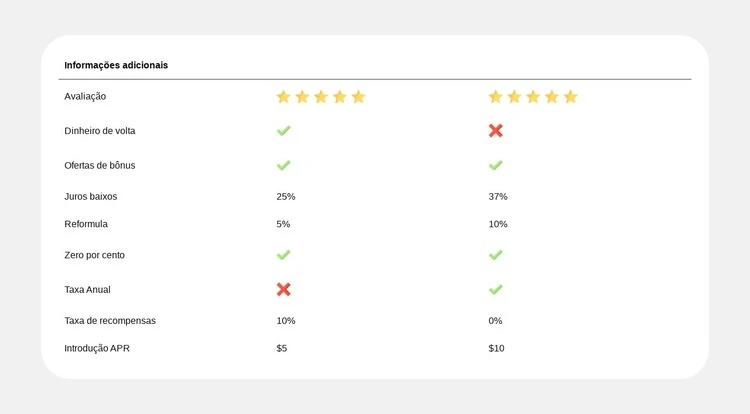This screenshot has height=414, width=750.
Task: Click the second column's Taxa Anual checkmark
Action: click(x=495, y=289)
